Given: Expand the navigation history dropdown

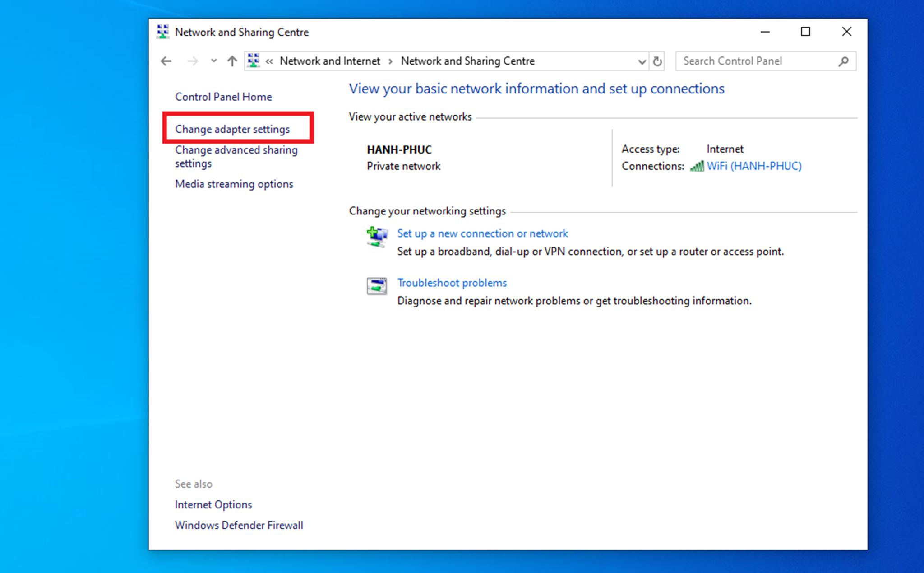Looking at the screenshot, I should (213, 60).
